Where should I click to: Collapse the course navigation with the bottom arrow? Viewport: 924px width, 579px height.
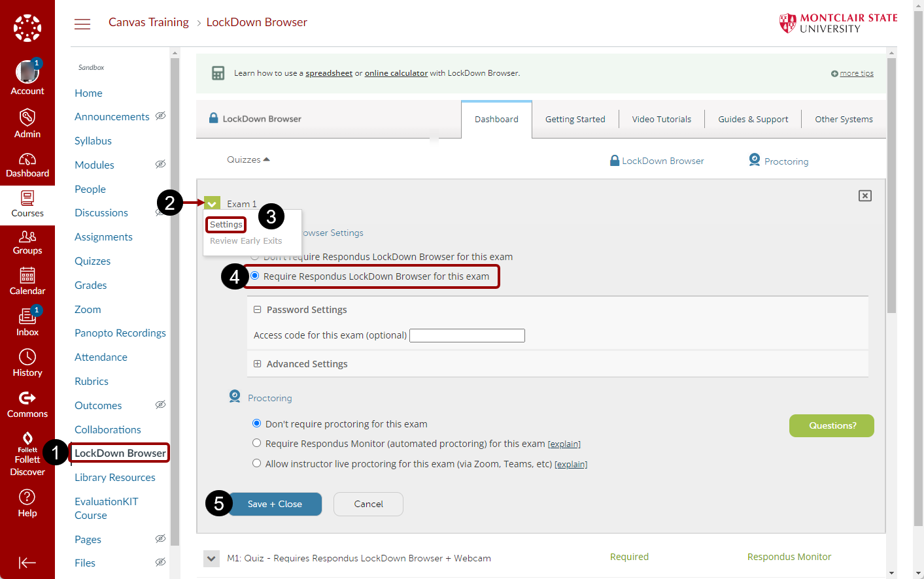tap(27, 562)
